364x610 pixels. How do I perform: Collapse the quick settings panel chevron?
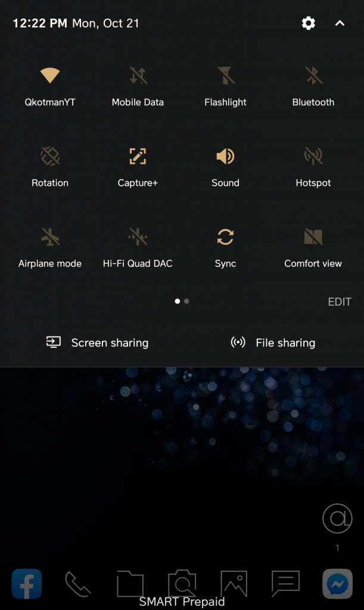[340, 23]
